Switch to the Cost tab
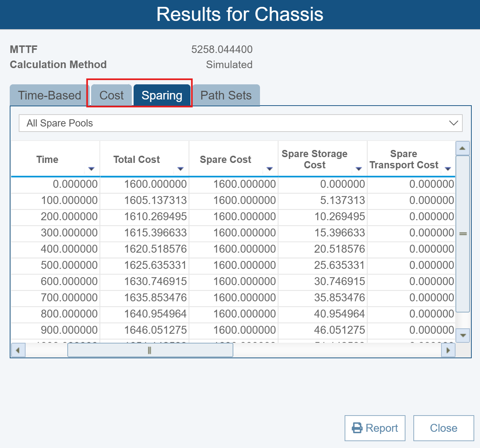 111,96
